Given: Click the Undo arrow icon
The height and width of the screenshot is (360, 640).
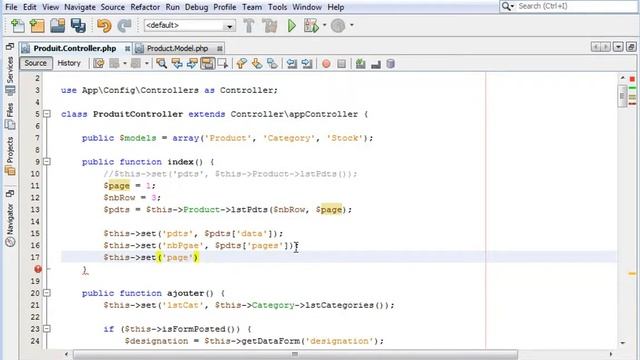Looking at the screenshot, I should coord(104,26).
